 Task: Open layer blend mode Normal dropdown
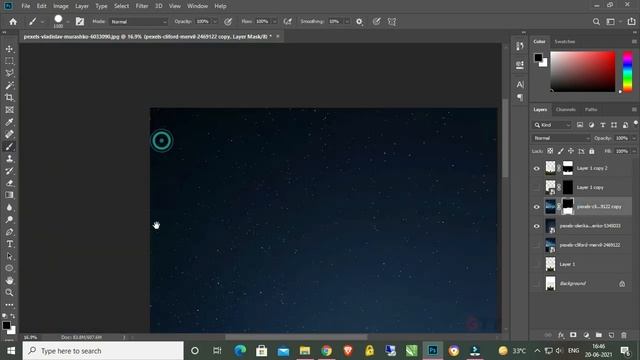point(561,138)
